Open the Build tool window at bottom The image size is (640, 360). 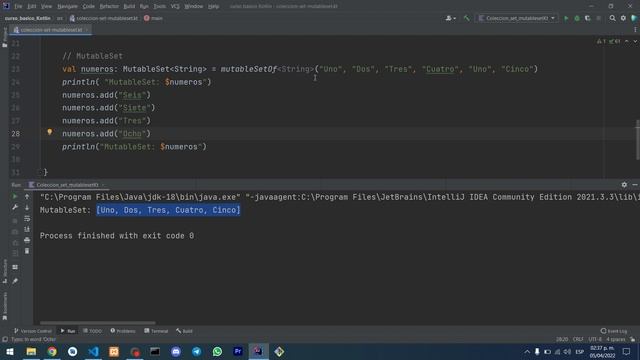(x=184, y=331)
